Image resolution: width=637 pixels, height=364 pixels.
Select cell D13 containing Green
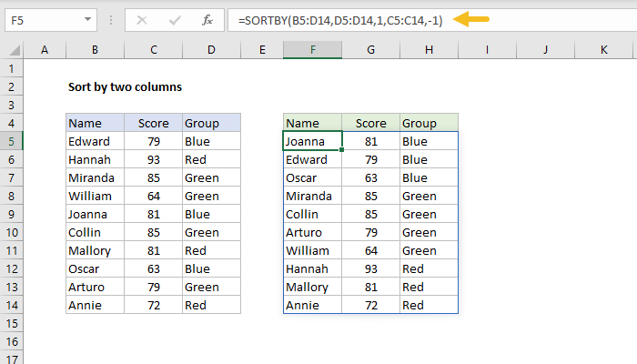[x=211, y=288]
